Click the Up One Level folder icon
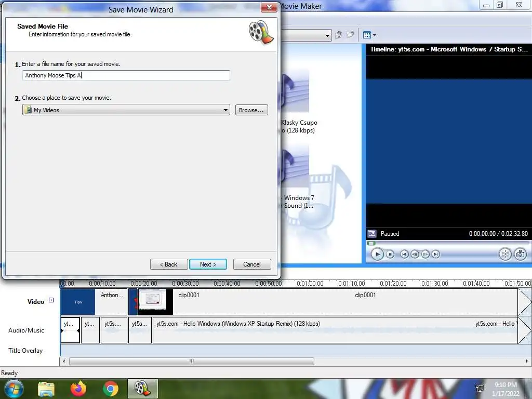The width and height of the screenshot is (532, 399). pyautogui.click(x=339, y=35)
